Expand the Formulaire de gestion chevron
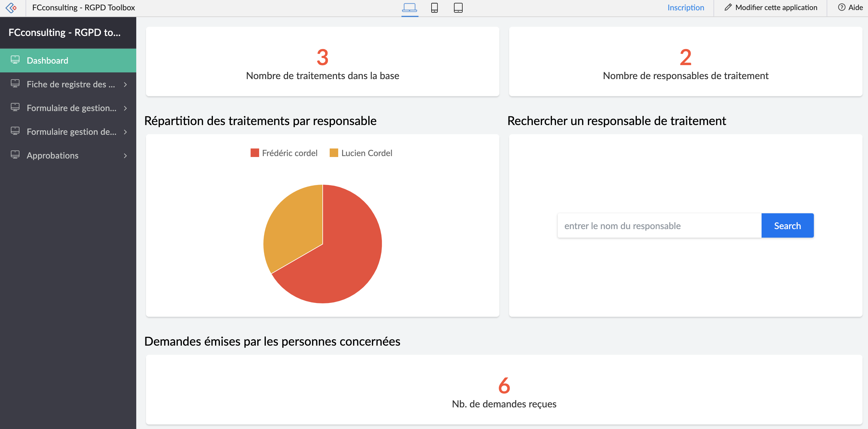The width and height of the screenshot is (868, 429). 125,108
